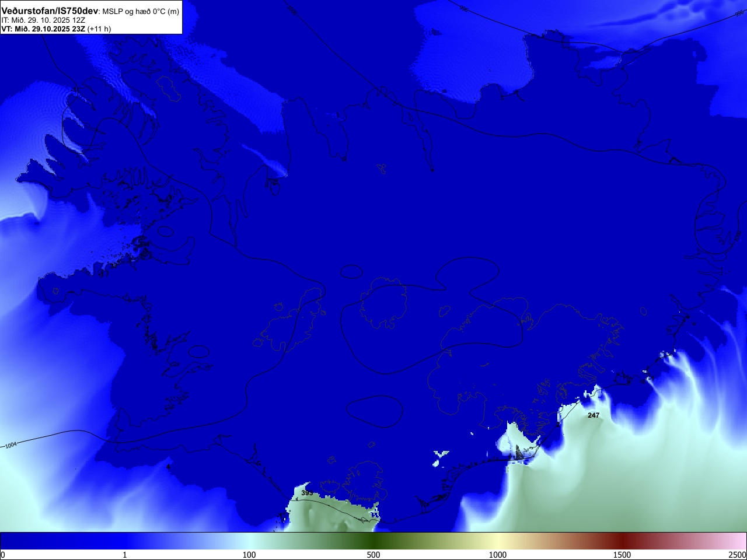747x560 pixels.
Task: Click the Veðurstofan/IS750dev title text
Action: click(50, 11)
